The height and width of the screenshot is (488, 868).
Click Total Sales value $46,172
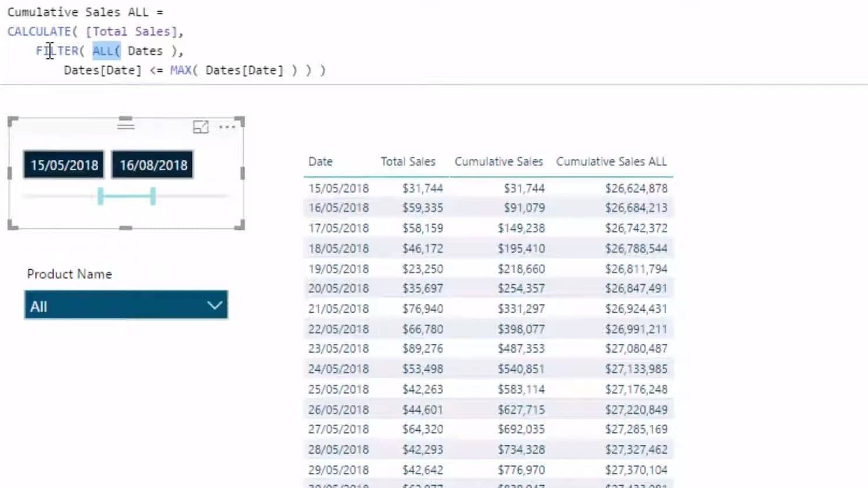(x=422, y=249)
